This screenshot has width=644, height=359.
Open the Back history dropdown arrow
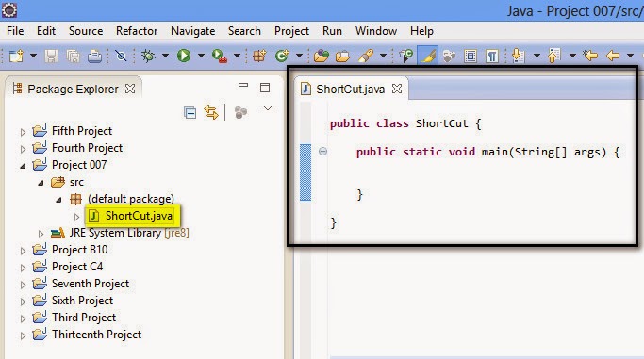(x=630, y=56)
